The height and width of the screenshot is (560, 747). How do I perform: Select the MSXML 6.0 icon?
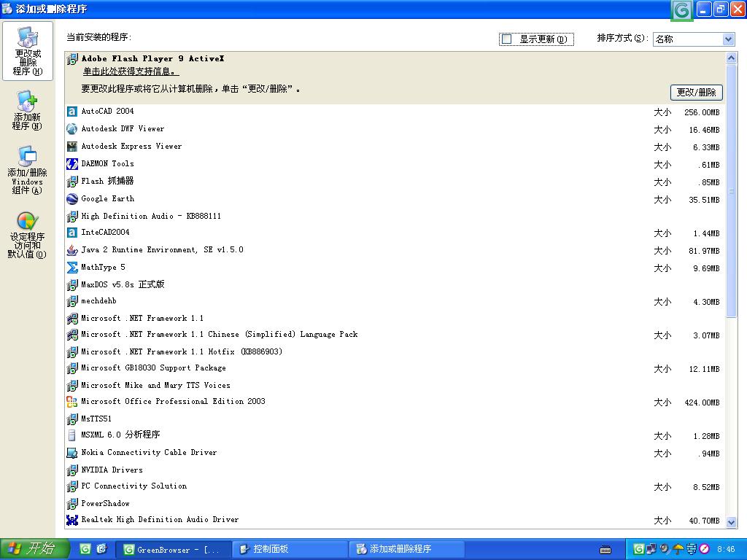(72, 435)
